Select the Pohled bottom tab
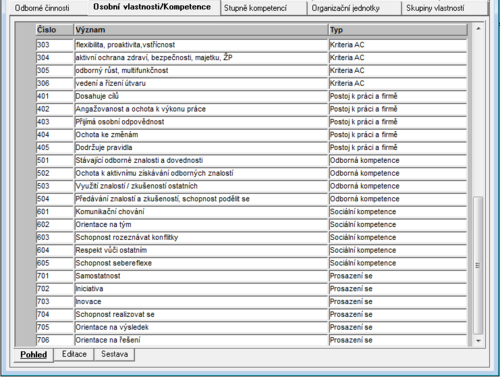Screen dimensions: 500x377 click(33, 355)
